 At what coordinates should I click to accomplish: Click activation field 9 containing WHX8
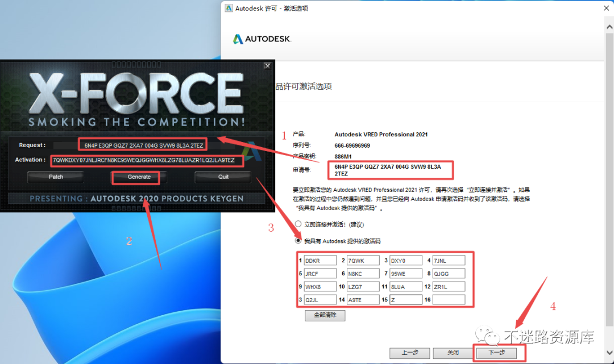click(x=320, y=287)
